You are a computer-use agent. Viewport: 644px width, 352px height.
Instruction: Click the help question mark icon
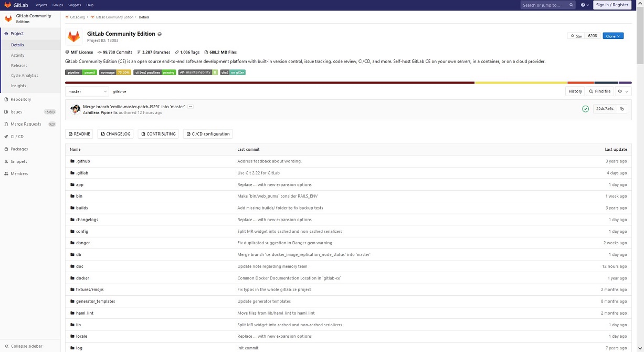(582, 5)
